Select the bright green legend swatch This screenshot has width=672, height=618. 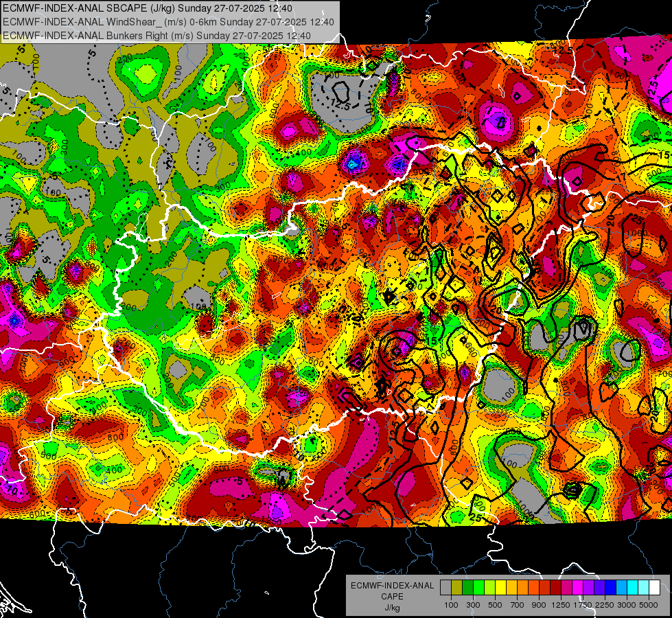tap(478, 588)
